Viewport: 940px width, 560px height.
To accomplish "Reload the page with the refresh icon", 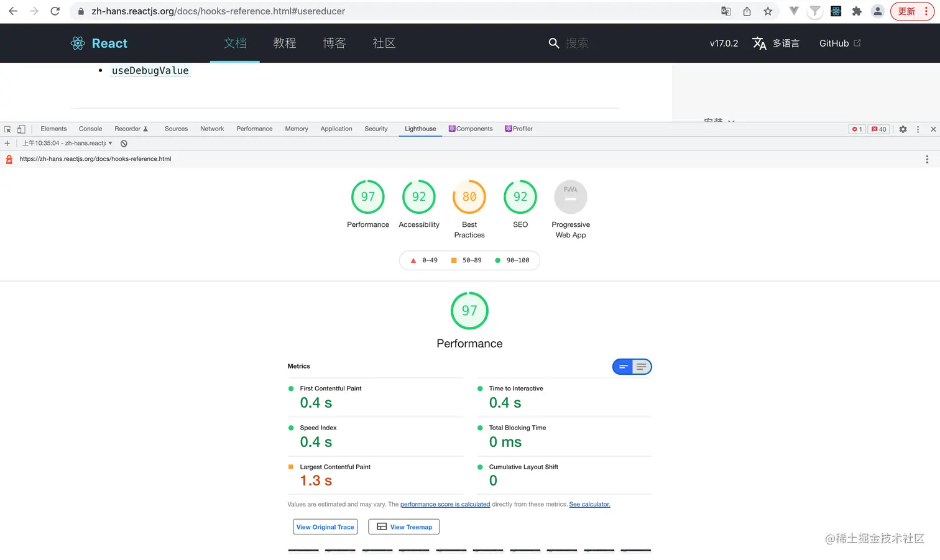I will [55, 11].
